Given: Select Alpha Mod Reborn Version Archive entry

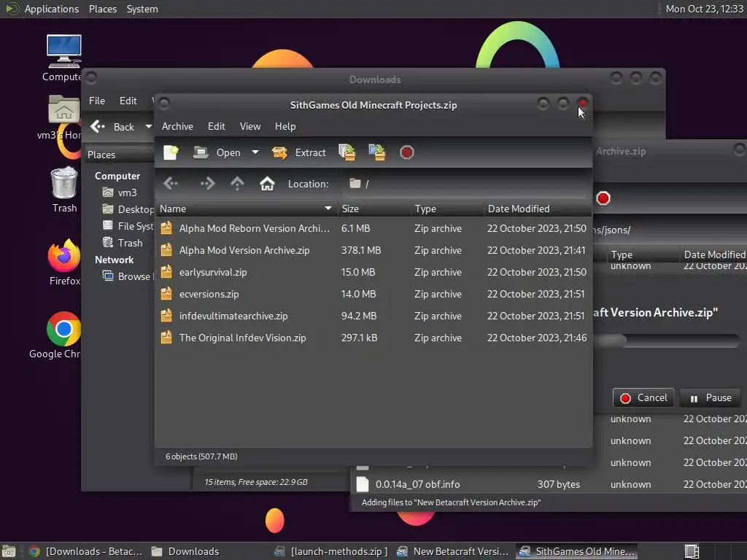Looking at the screenshot, I should point(373,228).
